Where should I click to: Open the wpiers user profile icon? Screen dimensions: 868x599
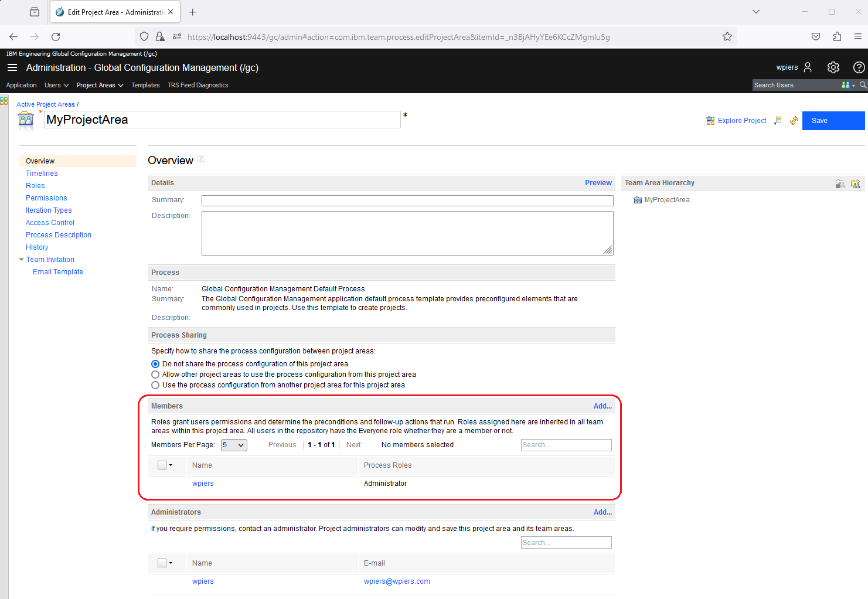click(x=808, y=67)
